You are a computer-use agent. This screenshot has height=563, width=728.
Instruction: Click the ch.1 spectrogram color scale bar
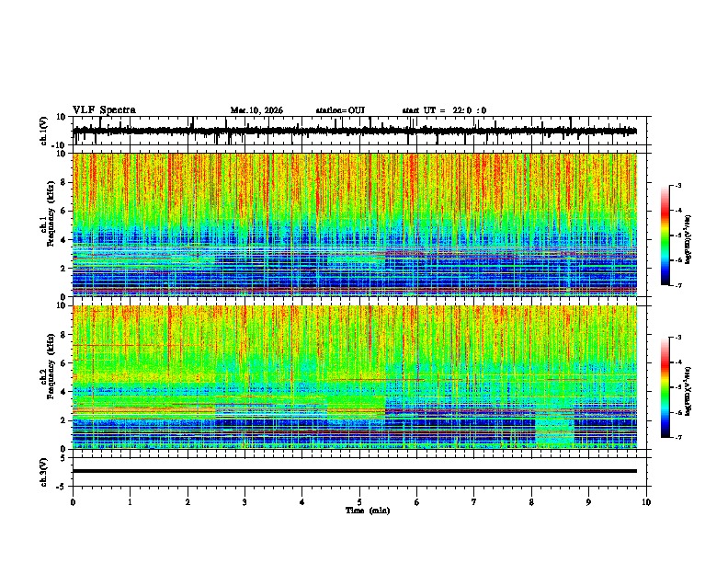[665, 236]
